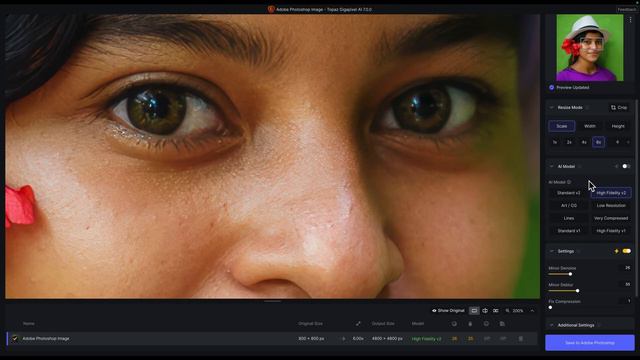Viewport: 640px width, 360px height.
Task: Click the Minor Deblur value field
Action: [x=626, y=284]
